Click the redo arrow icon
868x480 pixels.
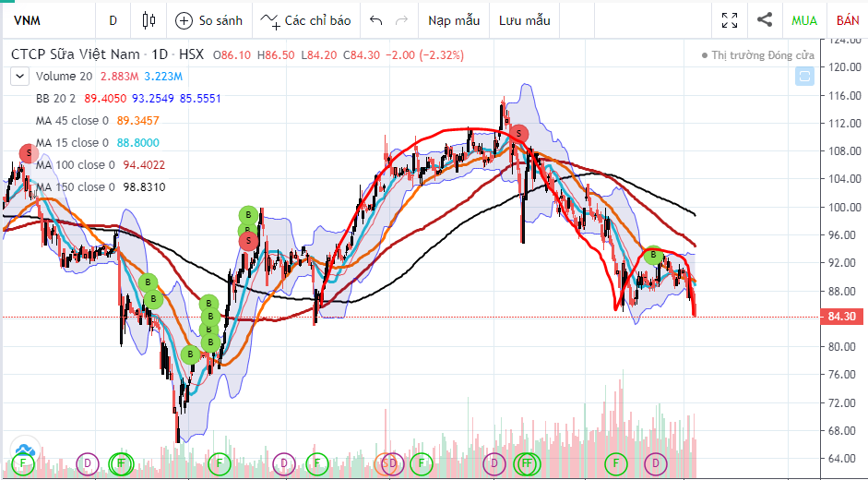401,19
